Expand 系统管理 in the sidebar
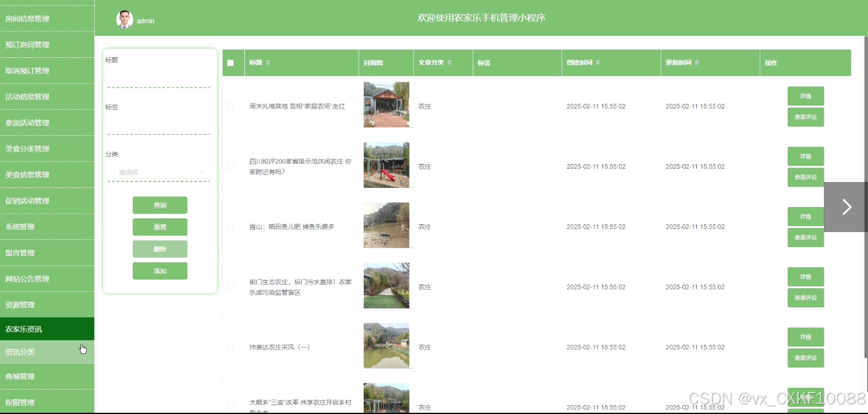Viewport: 868px width, 414px height. tap(47, 227)
